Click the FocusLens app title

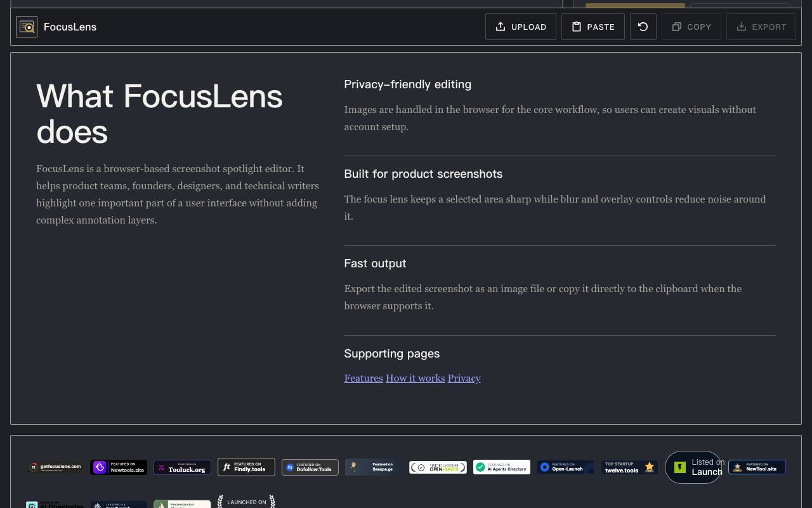(70, 27)
